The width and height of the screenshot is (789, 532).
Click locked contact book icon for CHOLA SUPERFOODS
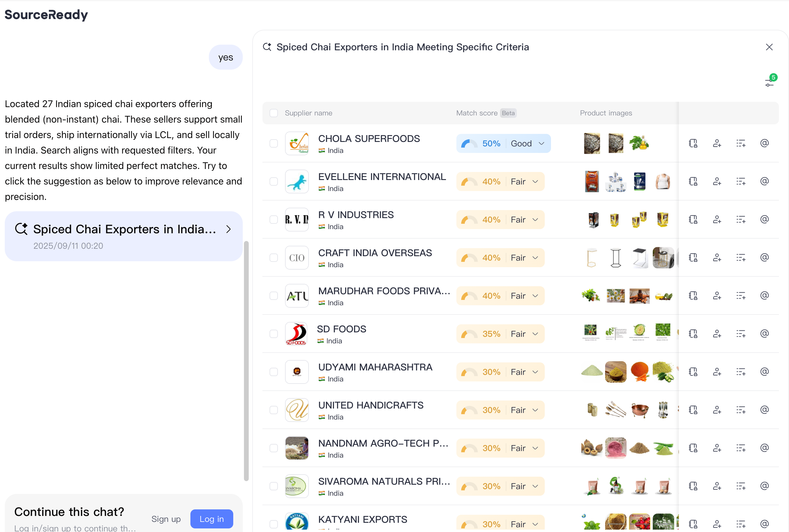point(693,143)
